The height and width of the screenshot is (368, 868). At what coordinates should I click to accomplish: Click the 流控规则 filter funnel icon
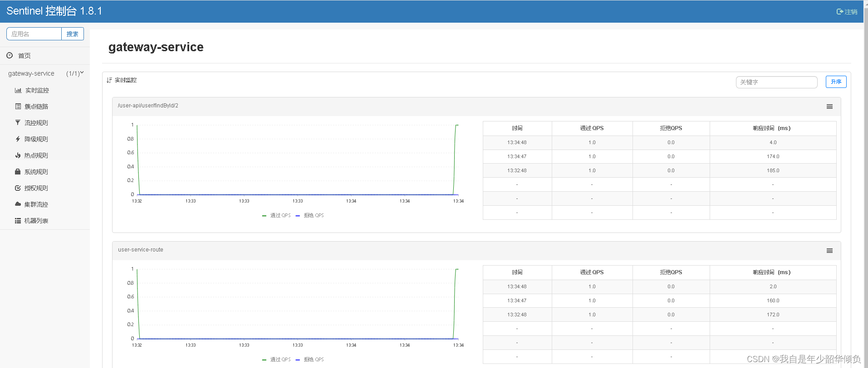point(18,123)
